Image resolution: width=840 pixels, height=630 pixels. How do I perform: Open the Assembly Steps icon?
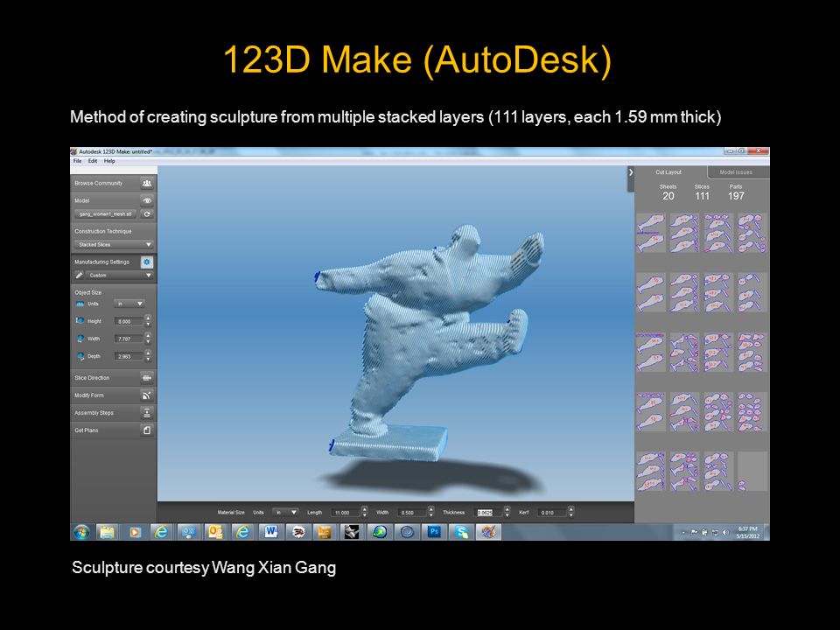click(x=147, y=412)
